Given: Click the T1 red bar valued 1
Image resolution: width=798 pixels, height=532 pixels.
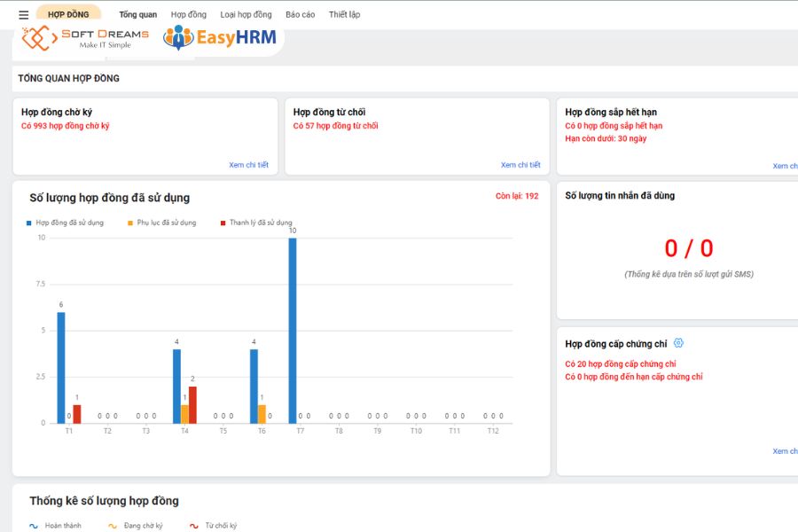Looking at the screenshot, I should (x=77, y=414).
